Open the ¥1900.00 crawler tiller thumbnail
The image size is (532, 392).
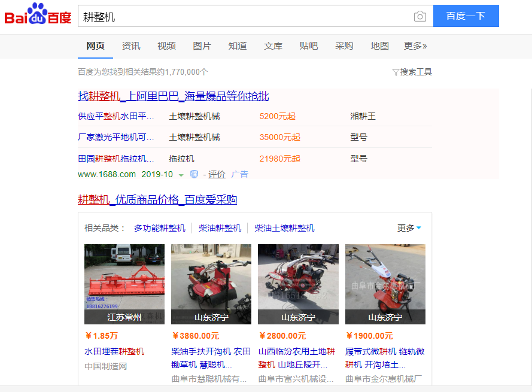click(x=385, y=284)
